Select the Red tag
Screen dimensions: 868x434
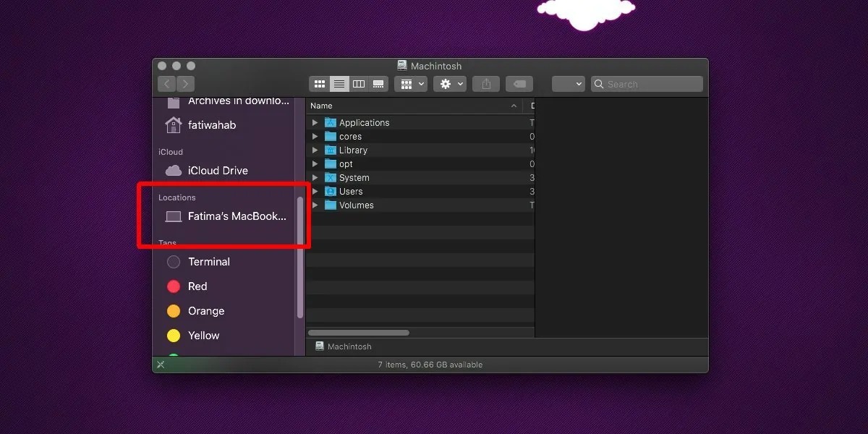pos(197,286)
